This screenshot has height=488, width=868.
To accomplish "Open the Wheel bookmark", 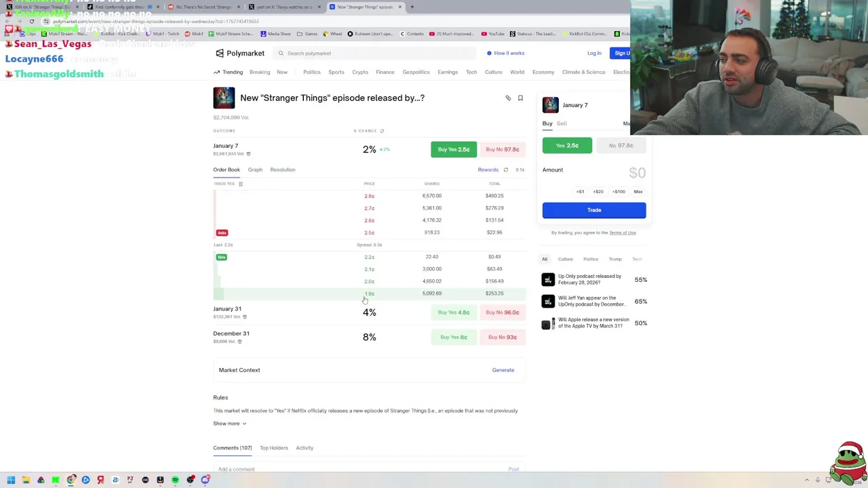I will pos(333,33).
